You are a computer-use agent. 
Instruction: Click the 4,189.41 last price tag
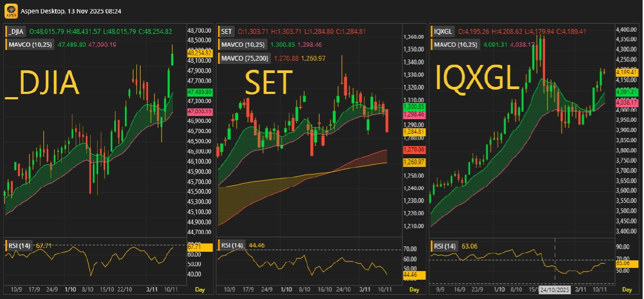[x=626, y=71]
